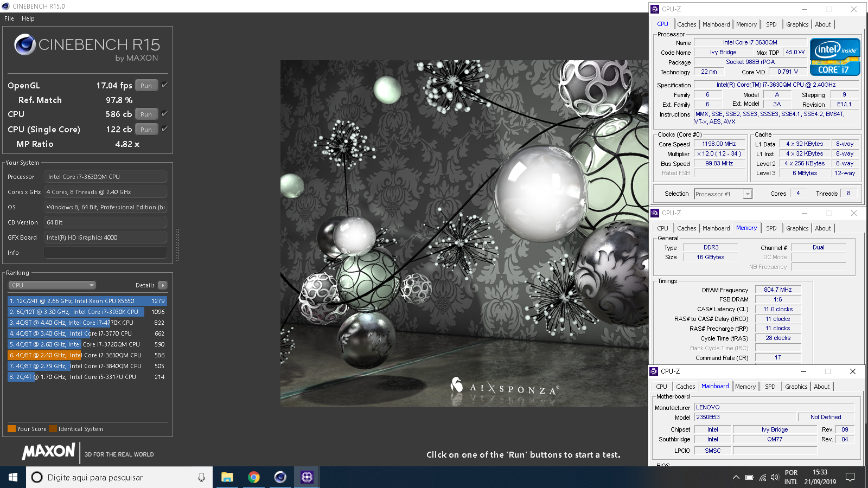The width and height of the screenshot is (868, 488).
Task: Run the OpenGL benchmark test
Action: tap(146, 86)
